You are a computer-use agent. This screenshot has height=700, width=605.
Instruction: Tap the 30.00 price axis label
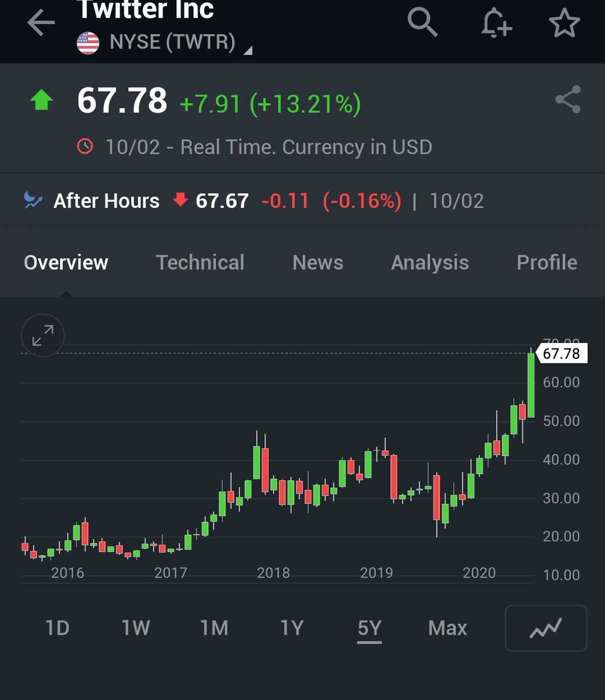(x=561, y=498)
